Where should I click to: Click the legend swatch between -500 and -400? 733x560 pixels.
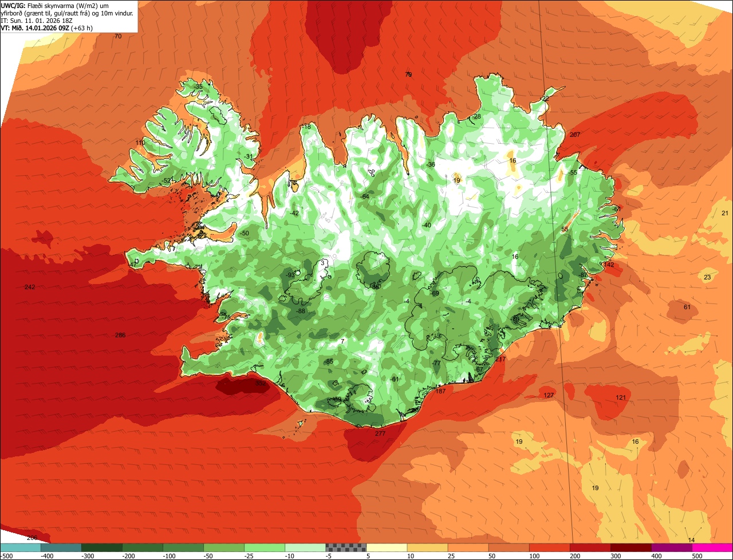click(20, 547)
